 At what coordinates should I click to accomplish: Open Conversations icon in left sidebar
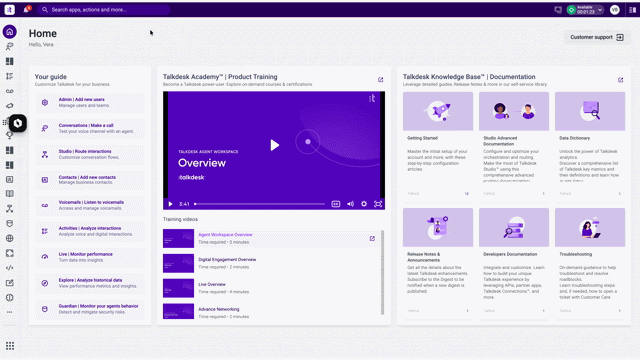click(x=10, y=47)
